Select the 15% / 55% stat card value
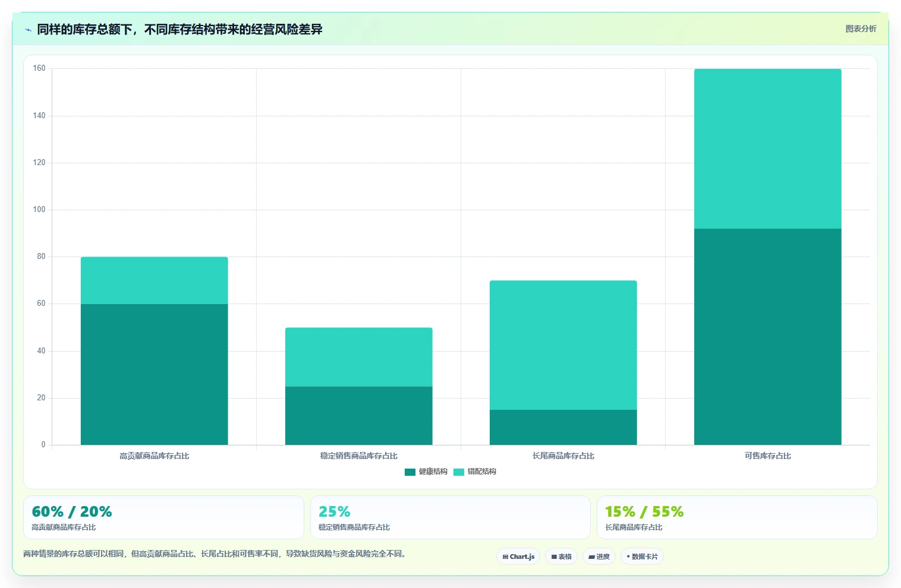The image size is (901, 588). pos(644,511)
